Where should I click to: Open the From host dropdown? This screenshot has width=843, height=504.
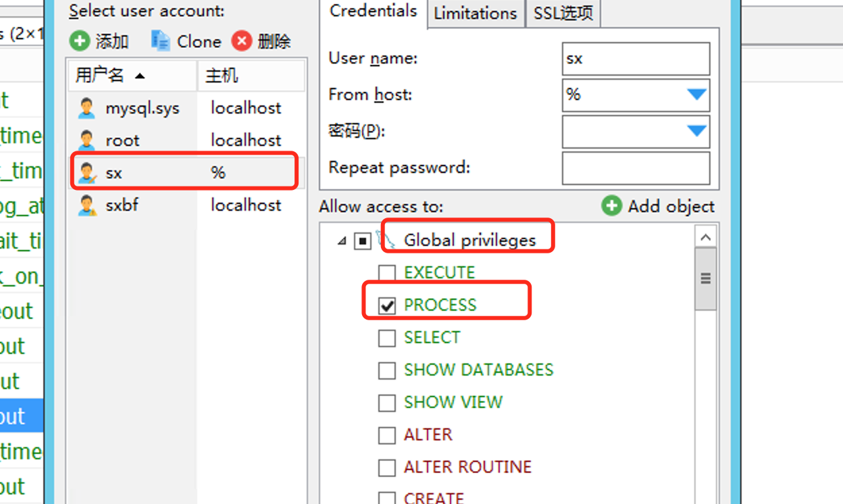pos(696,95)
